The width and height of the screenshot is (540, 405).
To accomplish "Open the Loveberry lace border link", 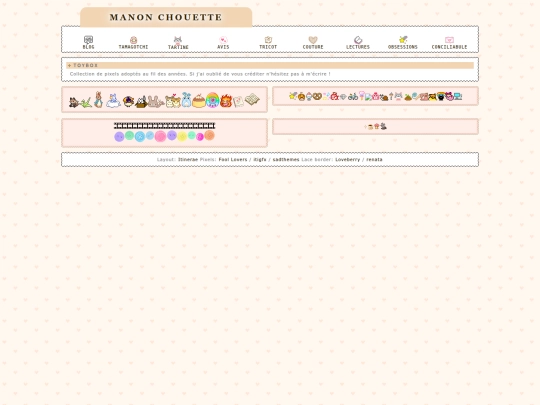I will coord(347,159).
